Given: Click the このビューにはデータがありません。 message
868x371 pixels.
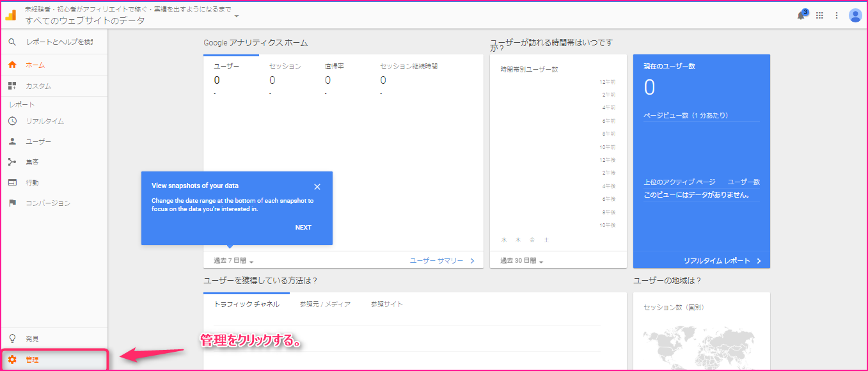Looking at the screenshot, I should pyautogui.click(x=697, y=195).
